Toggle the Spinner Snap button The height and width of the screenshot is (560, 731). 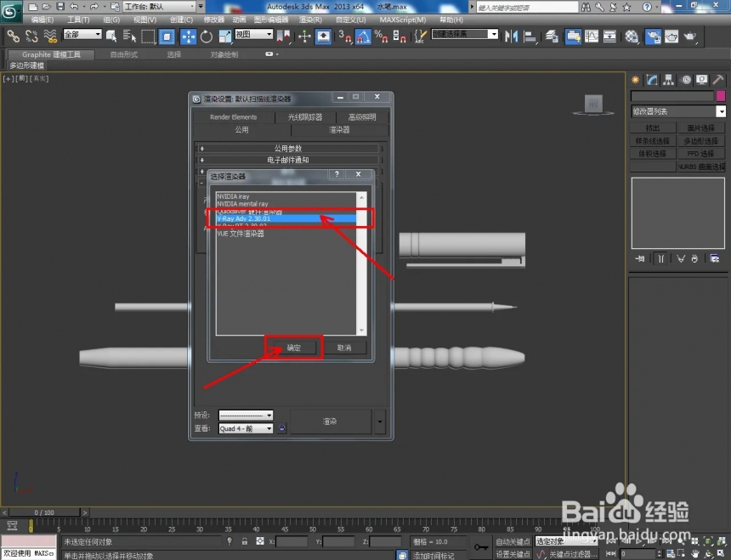click(399, 36)
